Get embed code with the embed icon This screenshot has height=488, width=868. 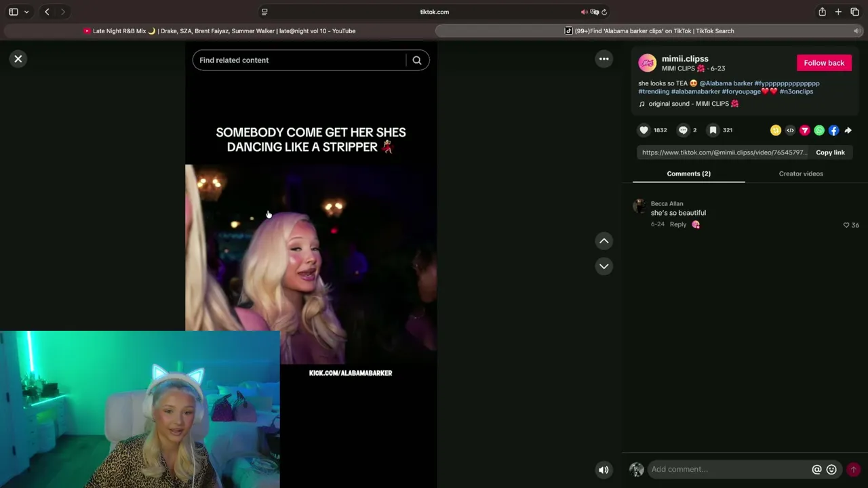click(x=790, y=130)
